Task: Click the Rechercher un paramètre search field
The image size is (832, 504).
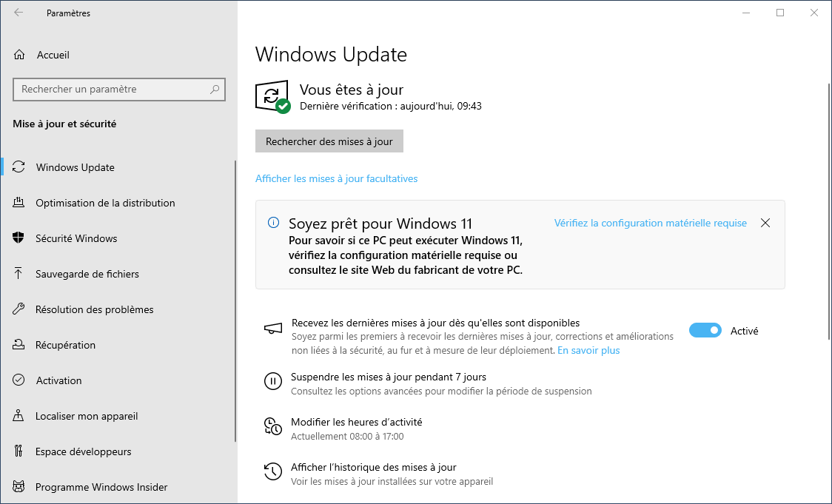Action: coord(119,89)
